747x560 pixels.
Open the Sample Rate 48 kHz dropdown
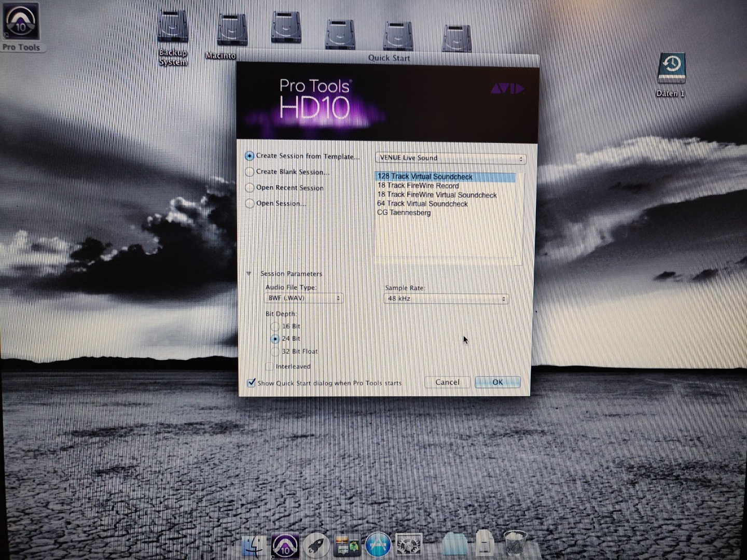(446, 299)
